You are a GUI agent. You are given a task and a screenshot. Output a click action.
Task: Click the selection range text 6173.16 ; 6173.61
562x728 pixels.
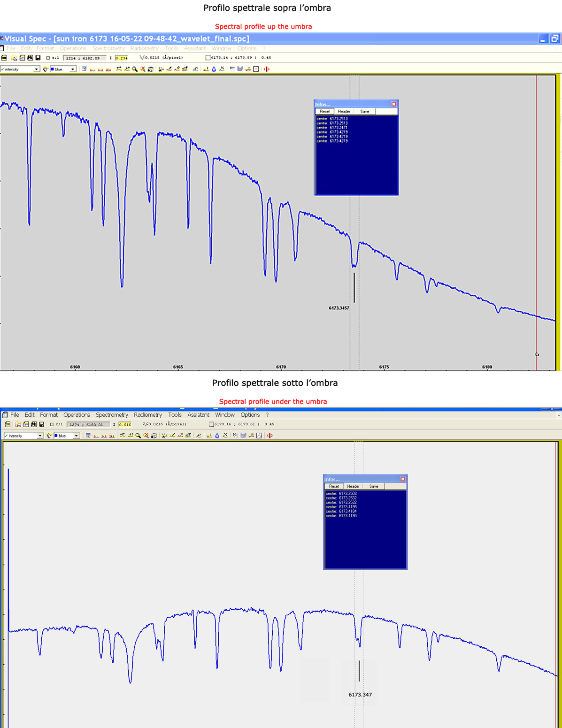[x=235, y=424]
